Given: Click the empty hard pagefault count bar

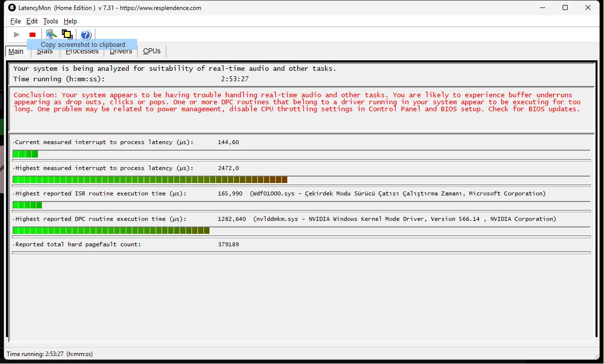Looking at the screenshot, I should [x=301, y=253].
